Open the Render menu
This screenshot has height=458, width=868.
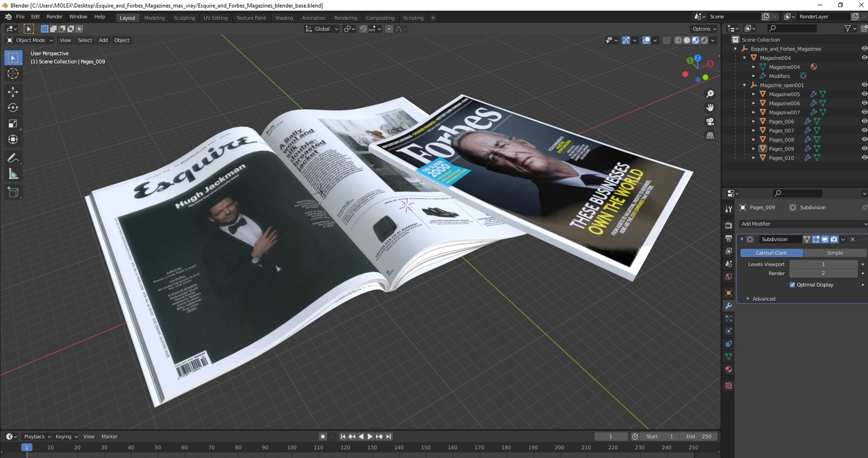[55, 17]
